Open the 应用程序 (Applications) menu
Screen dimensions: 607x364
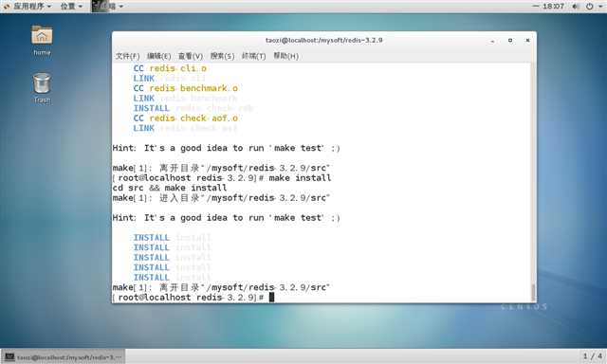28,7
